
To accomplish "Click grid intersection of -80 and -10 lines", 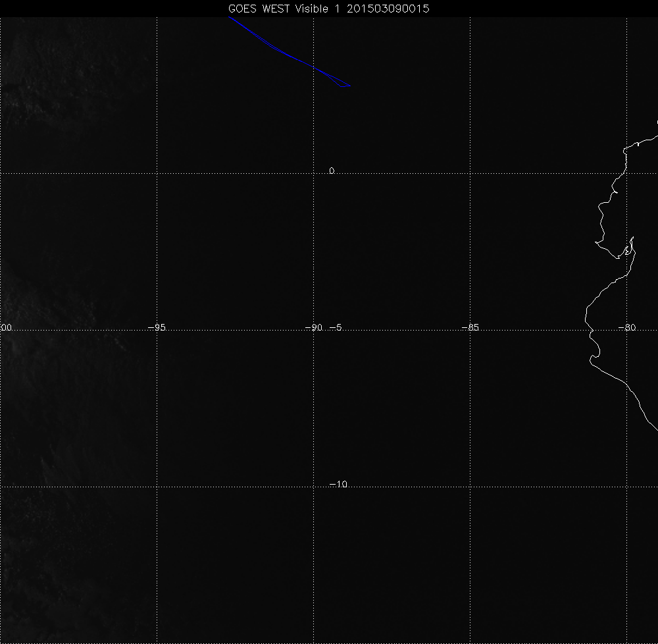I will (x=627, y=487).
